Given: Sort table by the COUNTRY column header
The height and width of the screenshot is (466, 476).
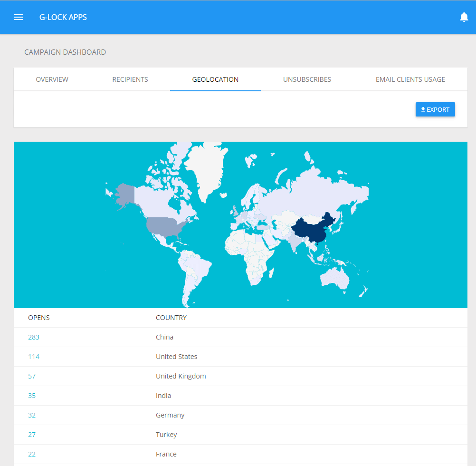Looking at the screenshot, I should [x=171, y=318].
